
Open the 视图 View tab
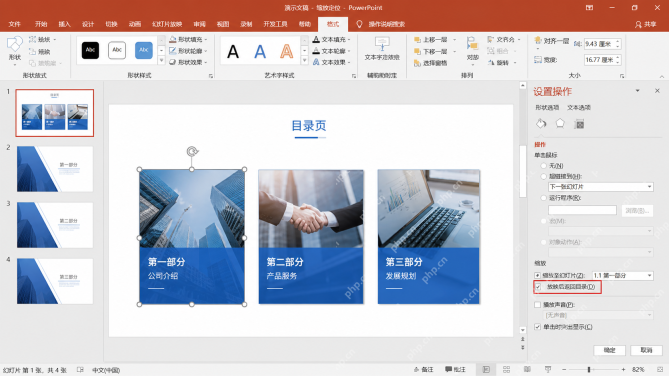222,24
